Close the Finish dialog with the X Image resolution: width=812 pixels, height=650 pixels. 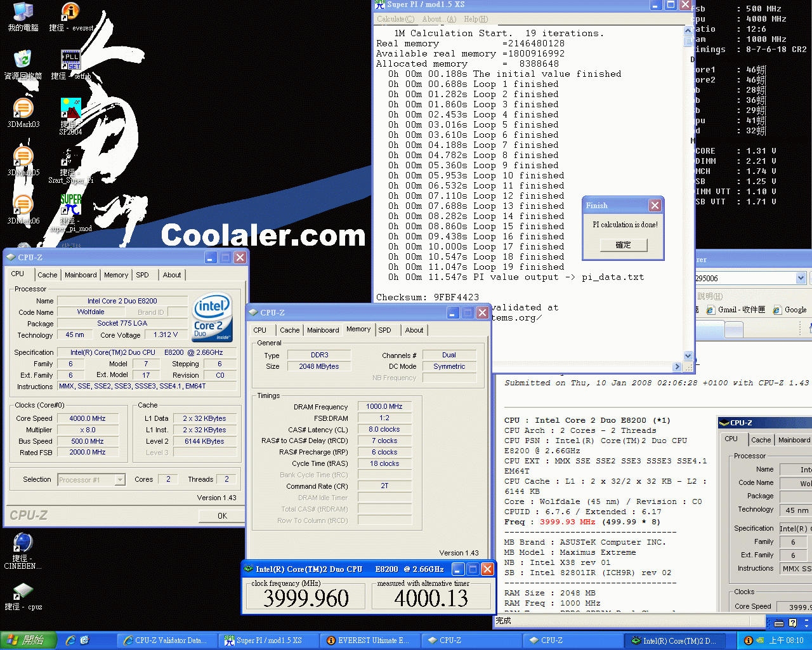[x=655, y=205]
